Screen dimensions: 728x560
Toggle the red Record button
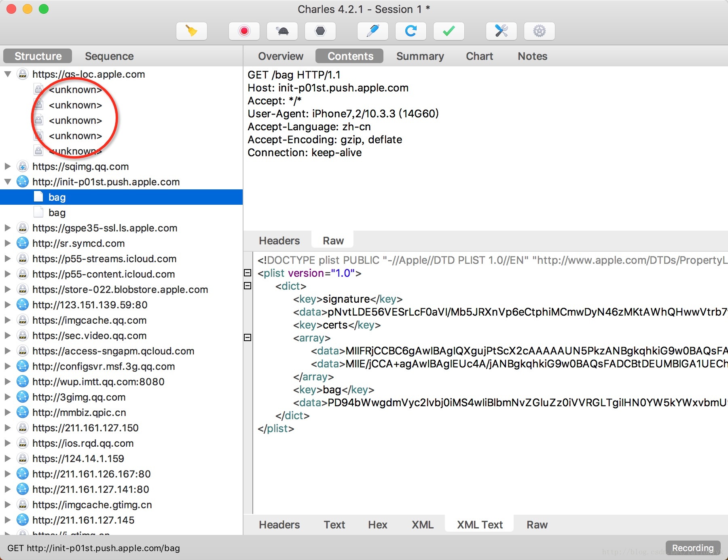tap(244, 31)
